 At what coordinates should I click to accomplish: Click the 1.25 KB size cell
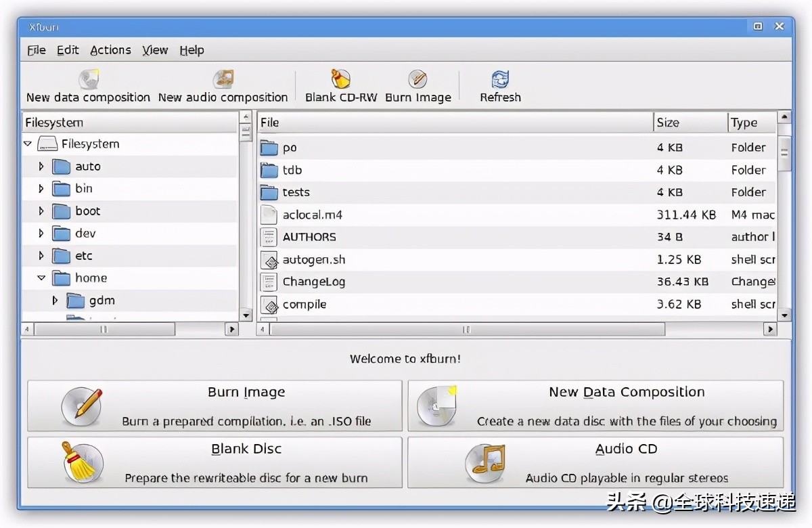tap(679, 259)
